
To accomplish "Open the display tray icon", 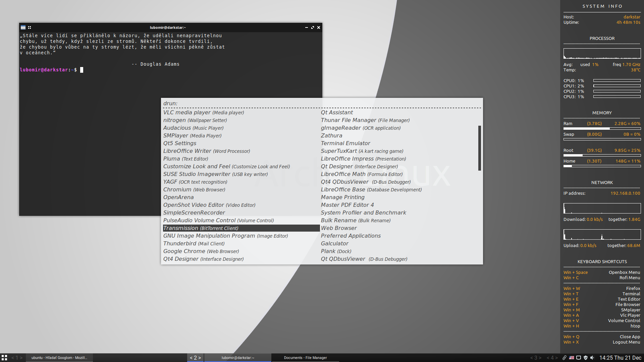I will pos(579,358).
